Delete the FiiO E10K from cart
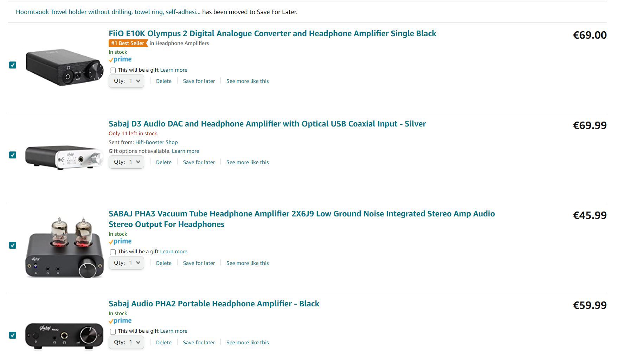The width and height of the screenshot is (623, 364). point(164,81)
